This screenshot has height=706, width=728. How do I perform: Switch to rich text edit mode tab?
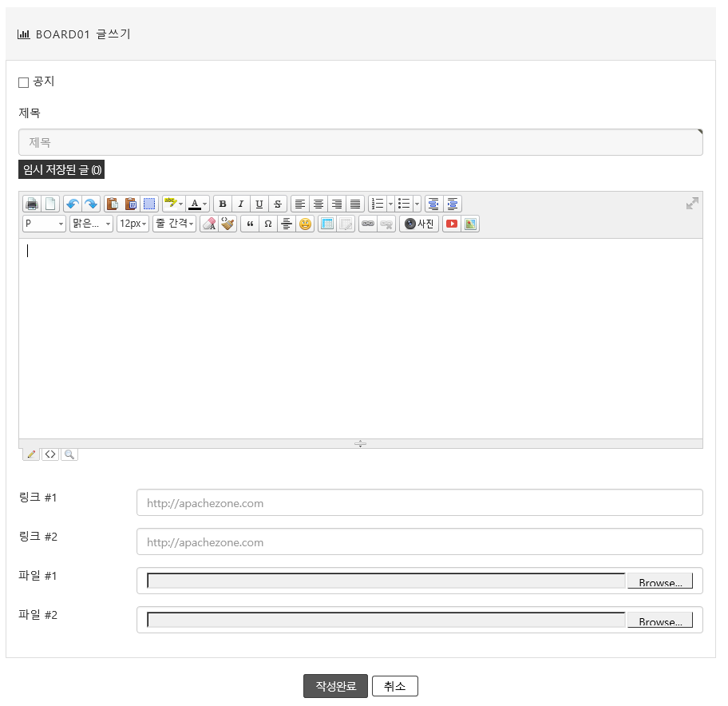[x=31, y=454]
